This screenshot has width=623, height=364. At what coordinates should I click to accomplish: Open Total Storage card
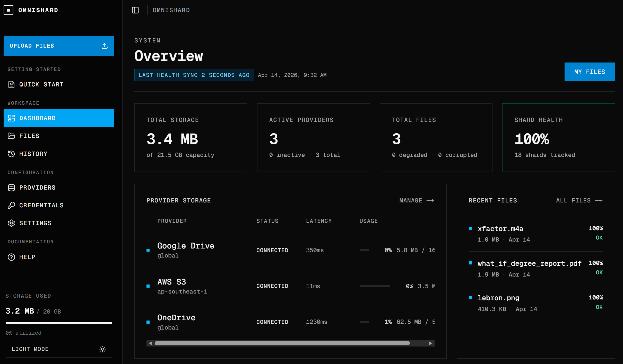191,138
